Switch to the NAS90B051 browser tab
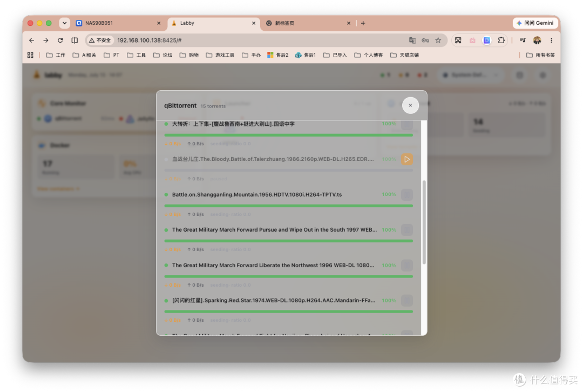Viewport: 583px width, 392px height. (x=118, y=23)
